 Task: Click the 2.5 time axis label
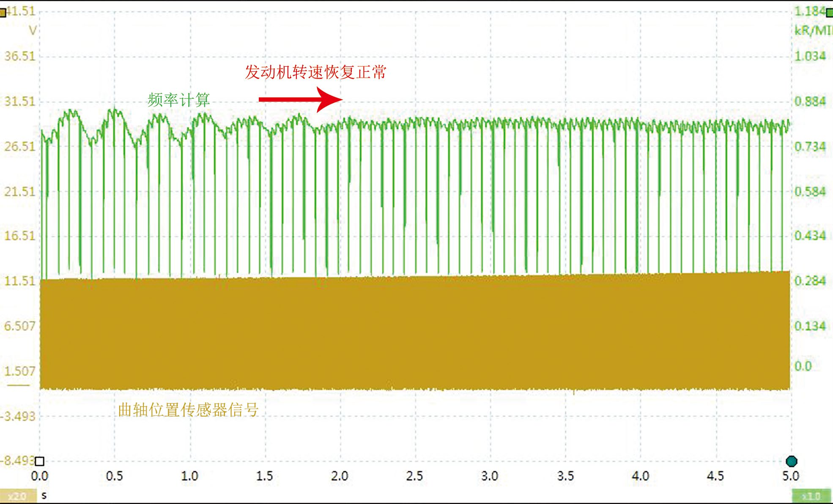414,476
